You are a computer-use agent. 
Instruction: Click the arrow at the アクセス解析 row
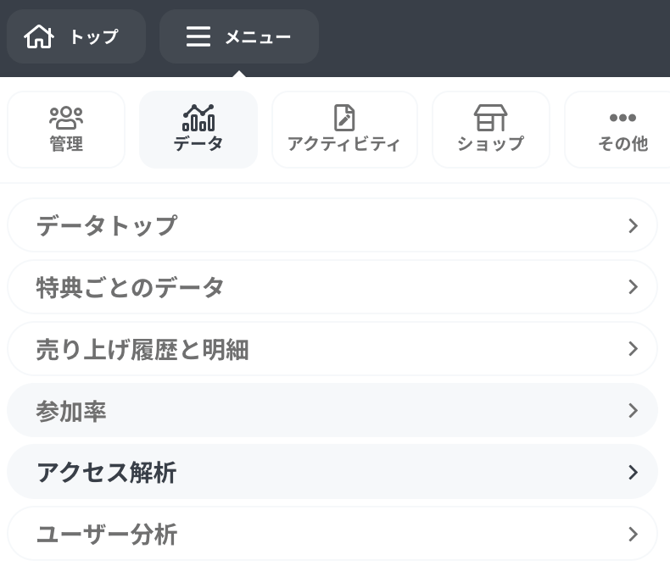click(632, 473)
